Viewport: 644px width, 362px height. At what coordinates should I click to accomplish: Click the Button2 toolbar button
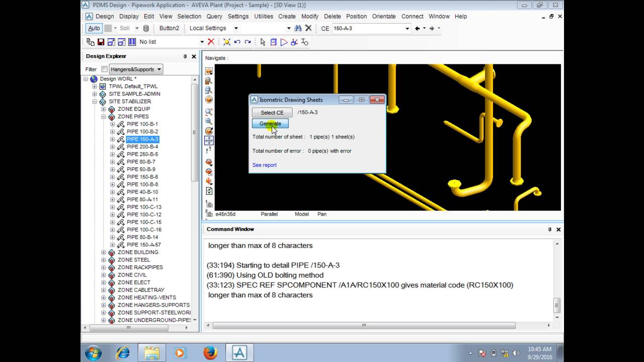[170, 28]
